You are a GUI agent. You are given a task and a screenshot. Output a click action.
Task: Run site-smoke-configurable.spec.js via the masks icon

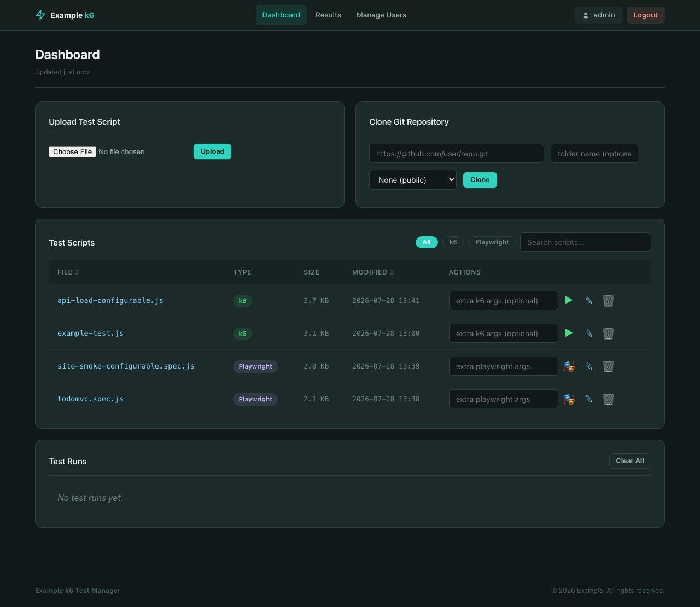click(569, 366)
